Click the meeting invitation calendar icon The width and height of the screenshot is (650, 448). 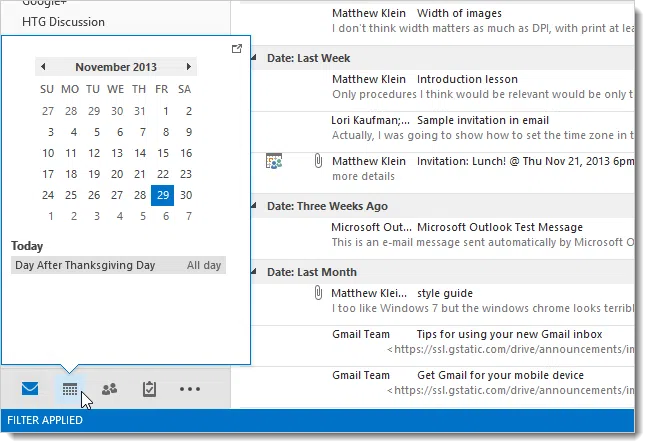[274, 161]
